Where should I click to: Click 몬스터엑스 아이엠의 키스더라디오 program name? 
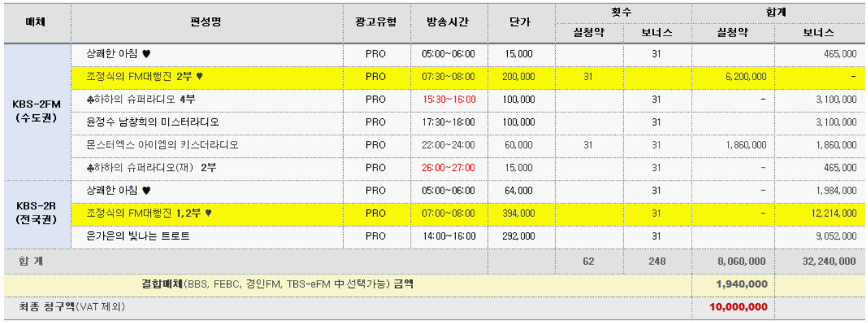163,145
